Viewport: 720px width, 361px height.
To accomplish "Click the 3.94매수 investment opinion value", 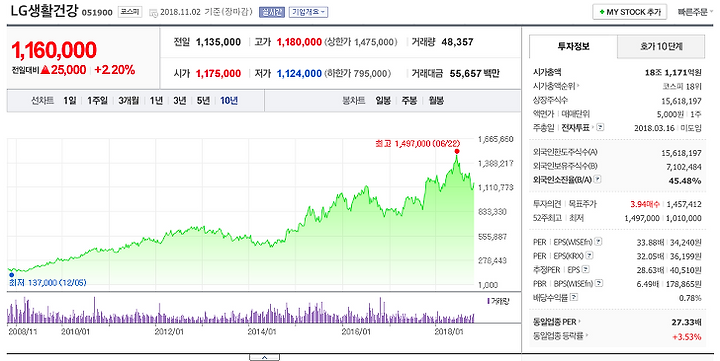I will point(645,204).
